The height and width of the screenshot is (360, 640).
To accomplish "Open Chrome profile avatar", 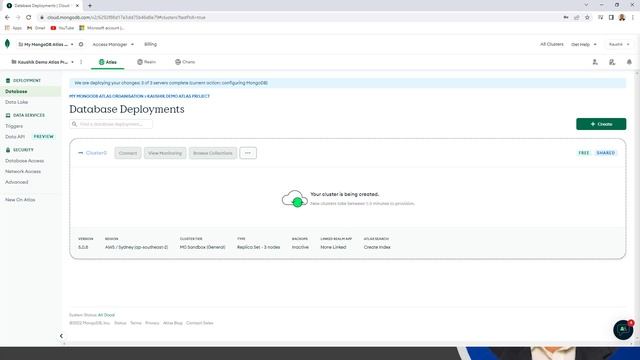I will (622, 17).
